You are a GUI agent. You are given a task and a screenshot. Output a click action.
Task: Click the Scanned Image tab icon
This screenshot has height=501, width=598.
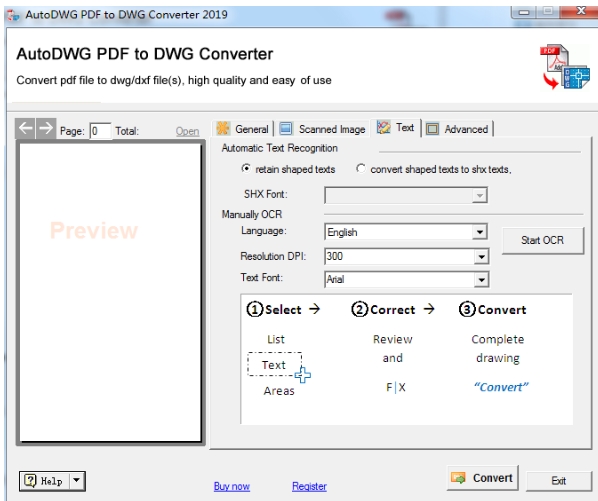click(286, 128)
